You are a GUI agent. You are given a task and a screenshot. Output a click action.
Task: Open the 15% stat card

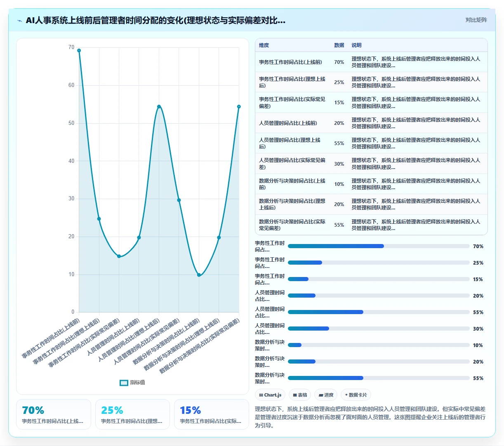click(x=212, y=414)
